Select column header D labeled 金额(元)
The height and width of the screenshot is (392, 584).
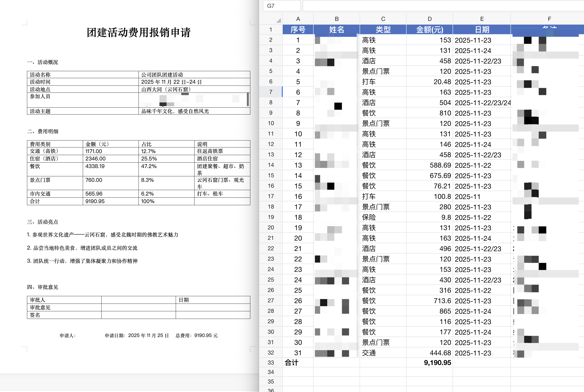coord(429,18)
